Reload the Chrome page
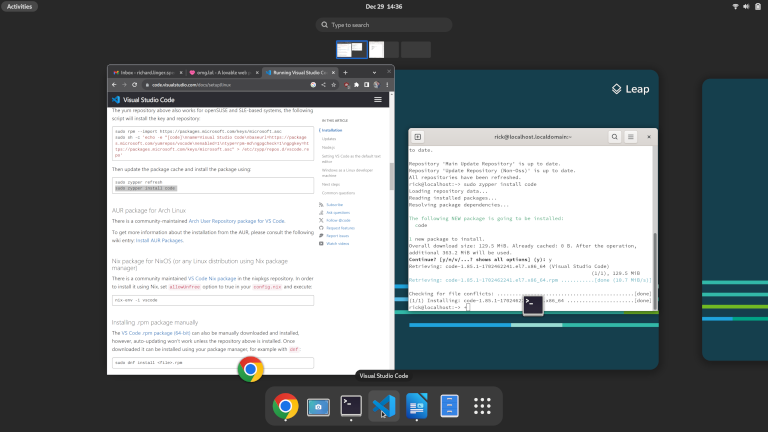The image size is (768, 432). point(135,85)
